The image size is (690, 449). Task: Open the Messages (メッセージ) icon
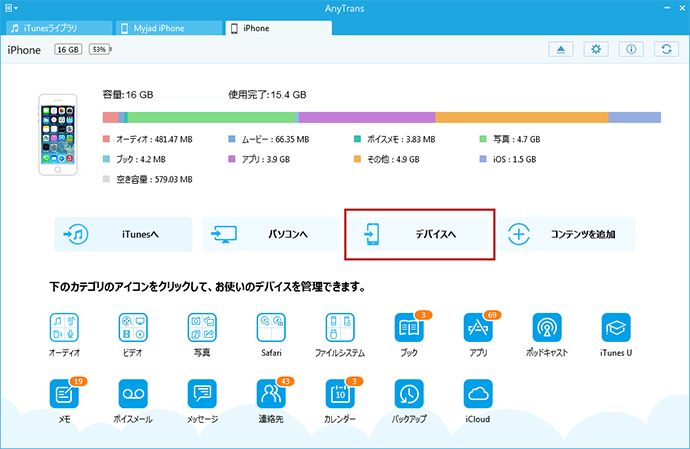(x=202, y=394)
